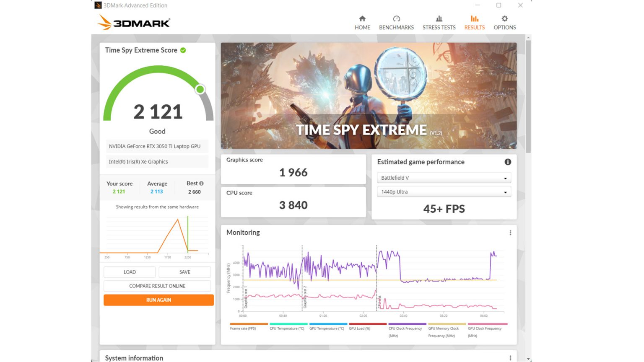Toggle Frame rate (FPS) legend swatch
The height and width of the screenshot is (362, 644).
[249, 324]
